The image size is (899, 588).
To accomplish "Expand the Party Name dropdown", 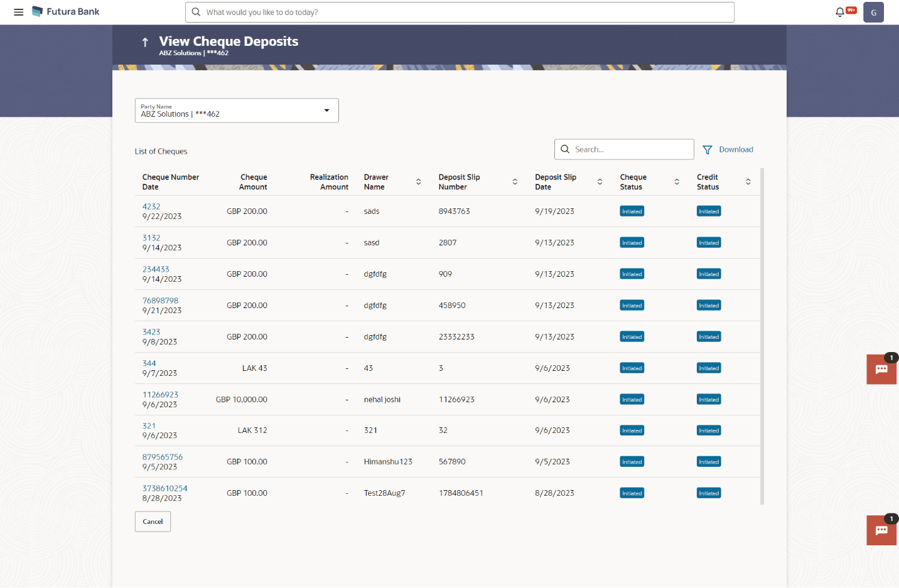I will point(326,110).
